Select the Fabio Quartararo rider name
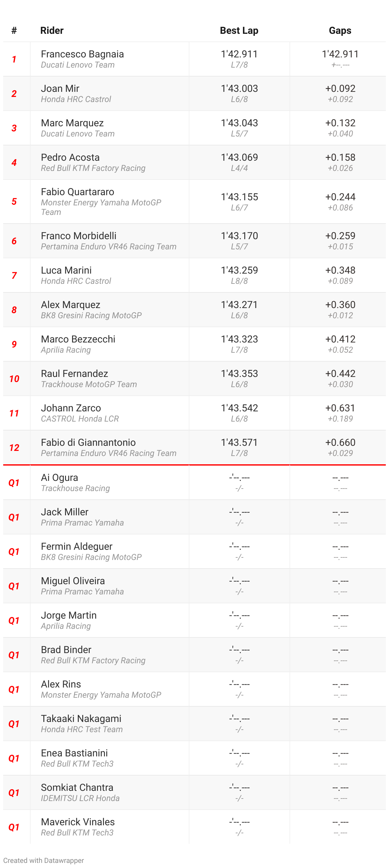389x868 pixels. tap(77, 192)
